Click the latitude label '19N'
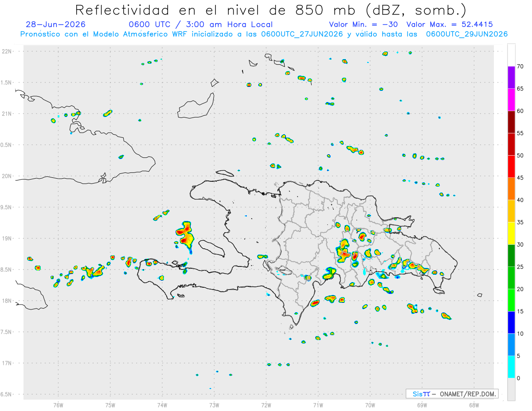Screen dimensions: 532x411 click(7, 238)
